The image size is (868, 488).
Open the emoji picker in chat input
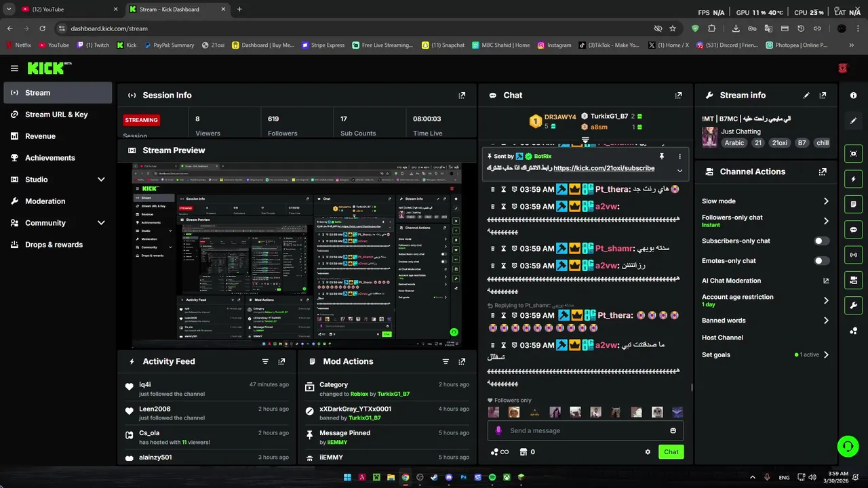click(x=673, y=430)
